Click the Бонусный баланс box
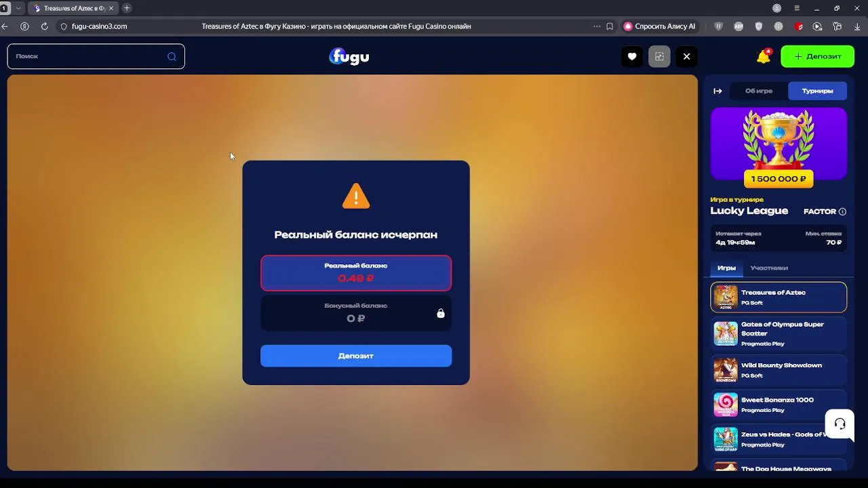Screen dimensions: 868x488 point(356,313)
